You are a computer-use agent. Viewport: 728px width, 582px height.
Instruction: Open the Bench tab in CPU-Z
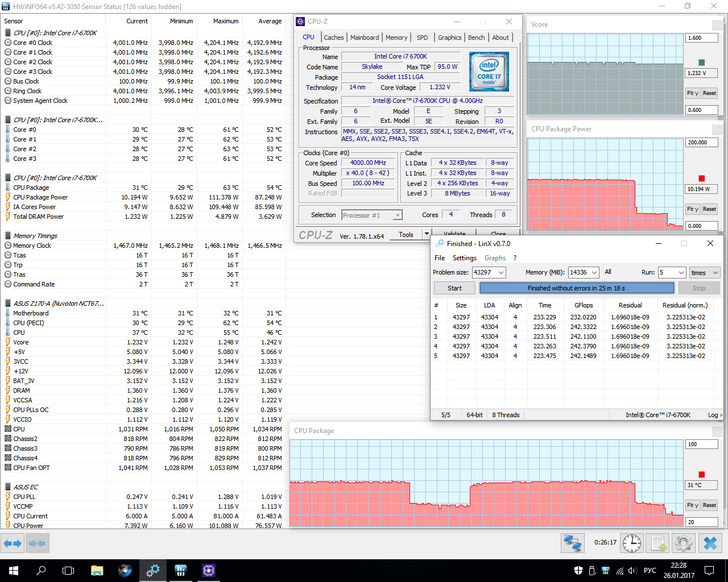coord(477,38)
